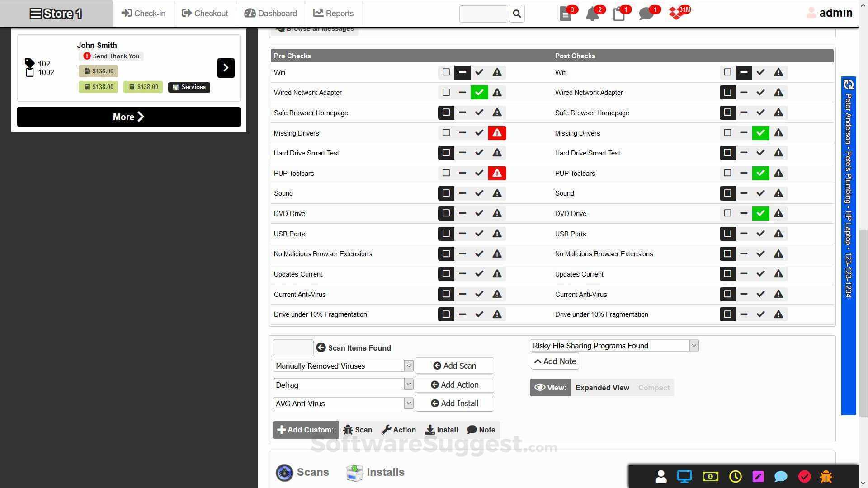The image size is (868, 488).
Task: Open the Reports menu item
Action: tap(333, 13)
